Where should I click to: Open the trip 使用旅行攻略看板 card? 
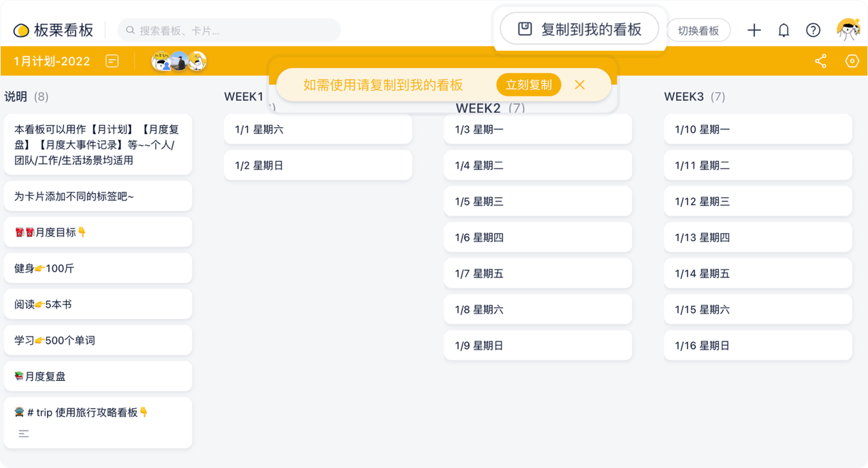[98, 422]
